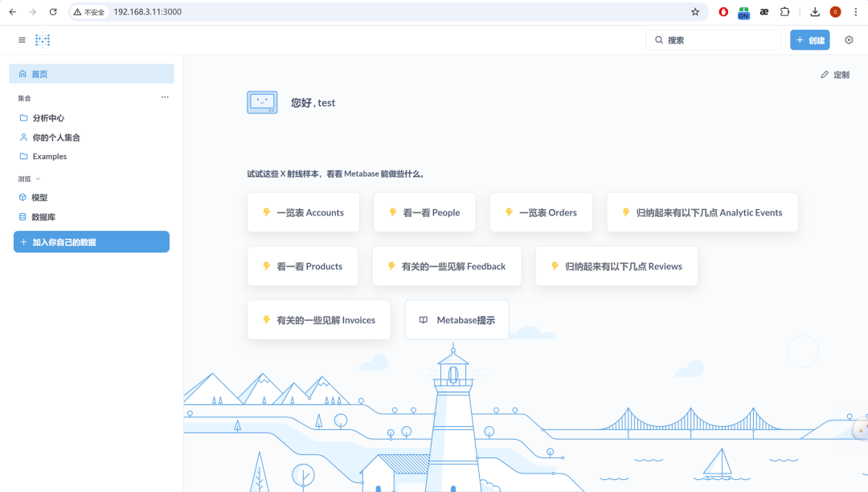Viewport: 868px width, 492px height.
Task: Click the pencil icon beside 定制
Action: [825, 75]
